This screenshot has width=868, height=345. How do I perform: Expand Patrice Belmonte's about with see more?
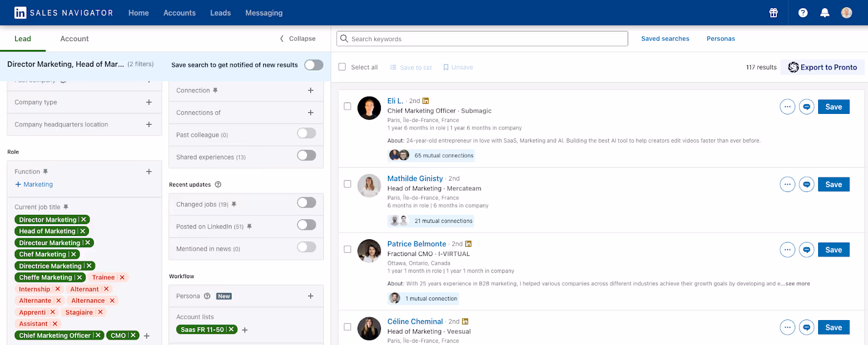click(797, 284)
